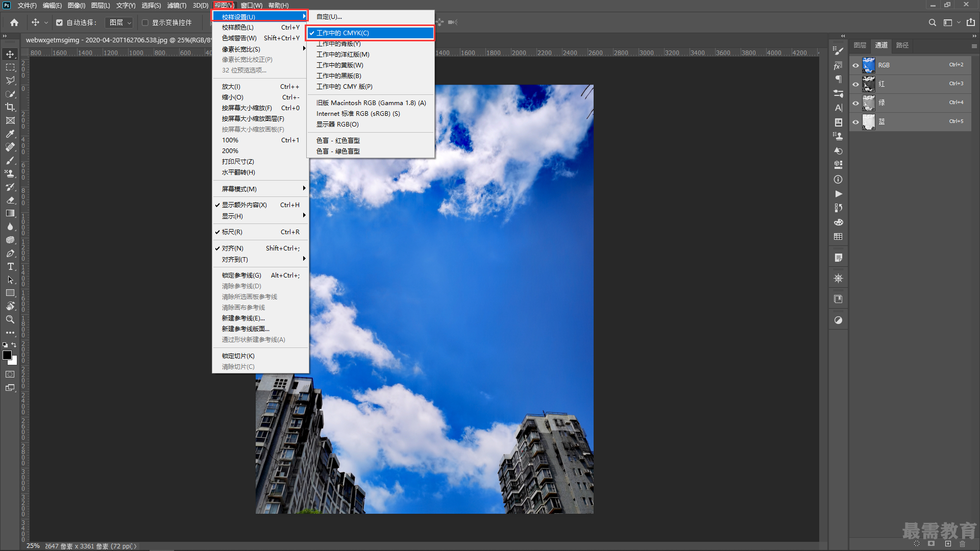Open the status bar info arrow
This screenshot has width=980, height=551.
[135, 546]
